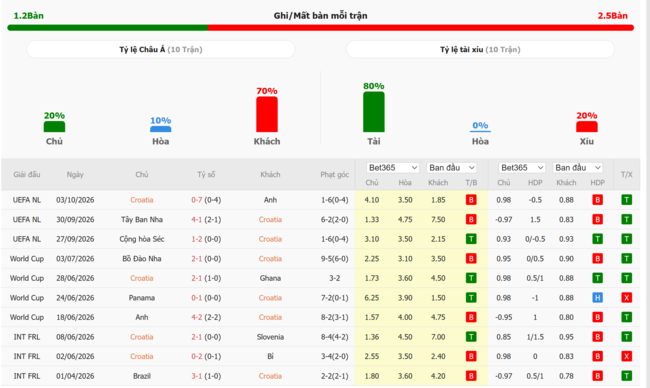The height and width of the screenshot is (388, 650).
Task: Click the green T 1X2 icon in Slovenia row
Action: [471, 337]
